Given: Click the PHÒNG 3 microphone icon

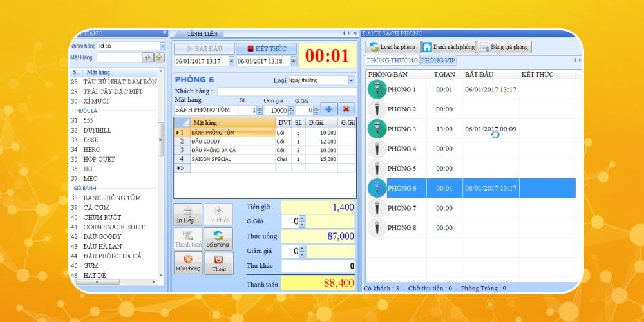Looking at the screenshot, I should click(377, 129).
